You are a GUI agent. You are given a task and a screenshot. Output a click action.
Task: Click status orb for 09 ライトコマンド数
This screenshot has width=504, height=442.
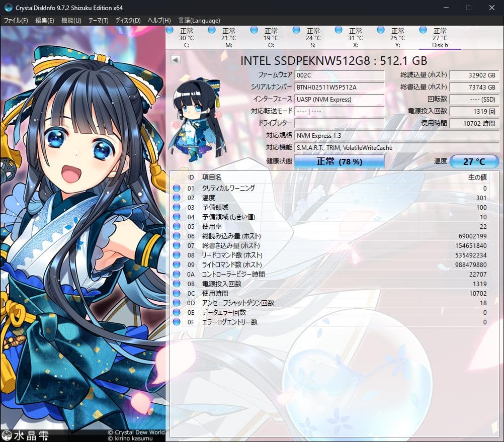click(177, 264)
